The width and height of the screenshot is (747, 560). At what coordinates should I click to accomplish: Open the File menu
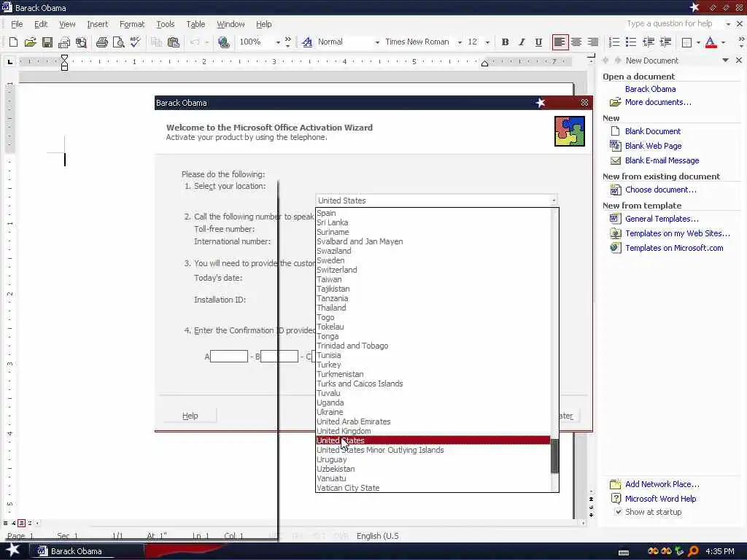click(x=17, y=24)
